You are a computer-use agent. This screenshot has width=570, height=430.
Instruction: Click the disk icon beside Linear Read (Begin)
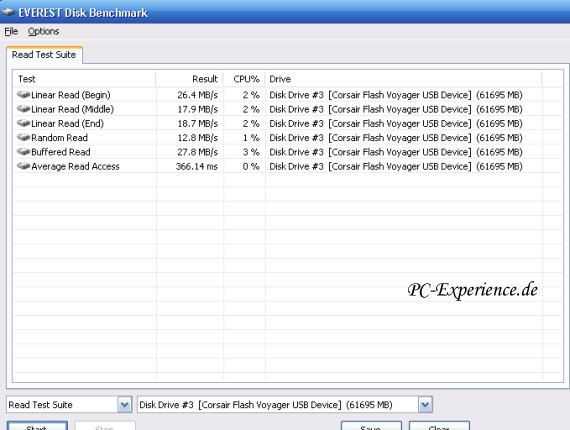24,95
